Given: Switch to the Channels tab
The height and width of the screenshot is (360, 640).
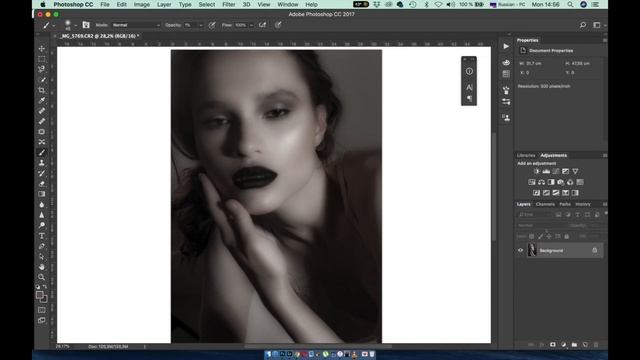Looking at the screenshot, I should tap(545, 204).
